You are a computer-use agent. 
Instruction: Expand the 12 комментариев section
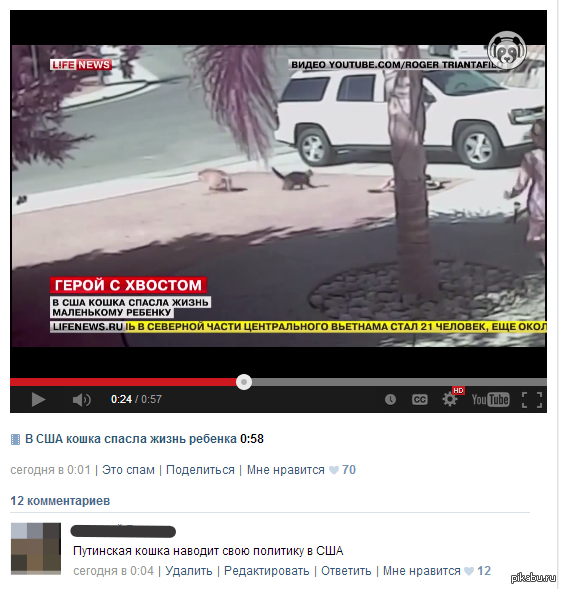(60, 501)
